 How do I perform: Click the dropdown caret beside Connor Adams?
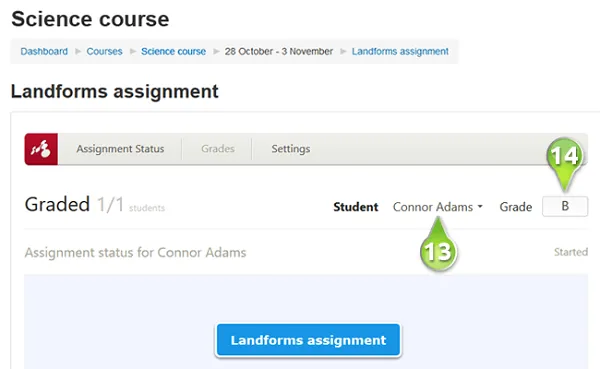click(x=480, y=207)
